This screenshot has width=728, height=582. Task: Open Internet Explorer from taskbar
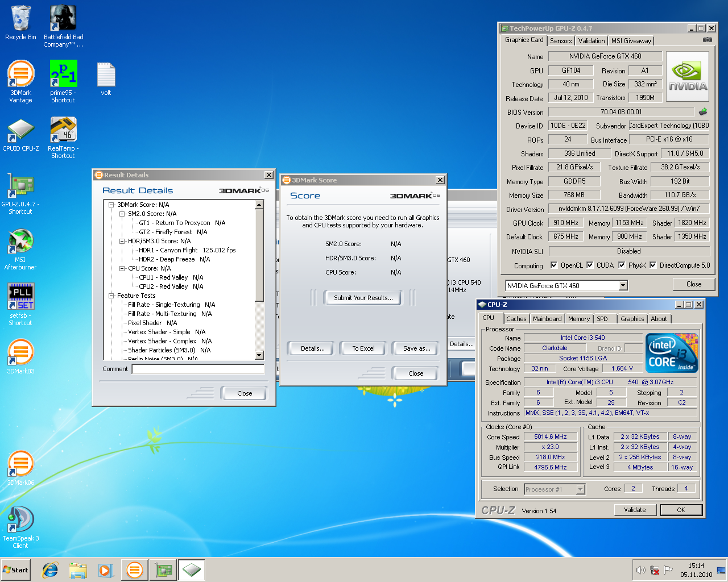coord(50,570)
